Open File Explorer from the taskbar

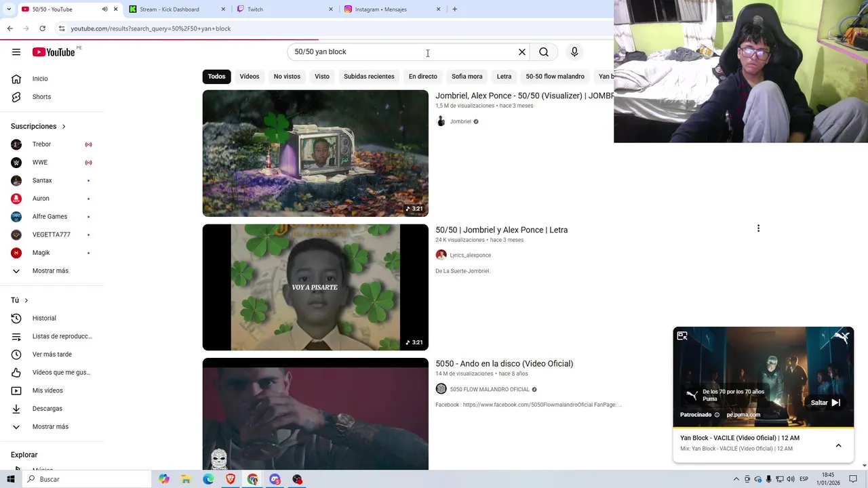(x=186, y=479)
